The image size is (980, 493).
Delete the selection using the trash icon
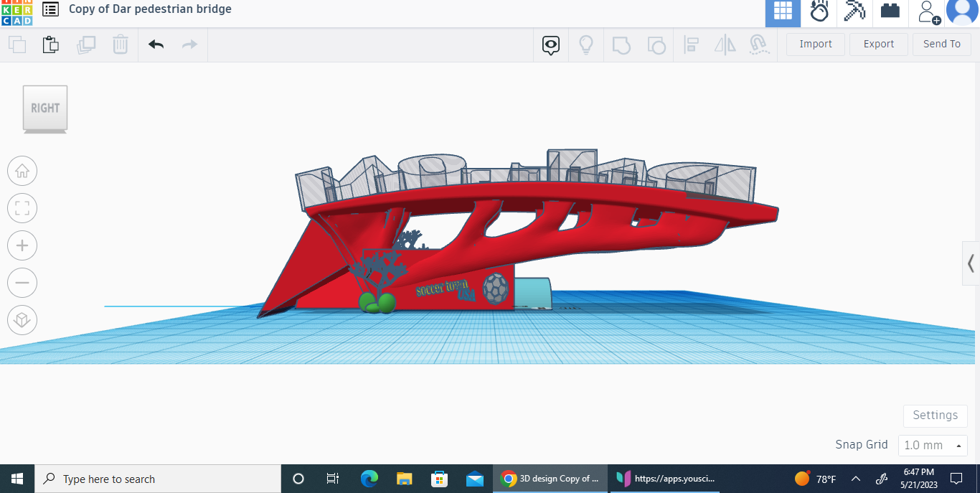120,44
